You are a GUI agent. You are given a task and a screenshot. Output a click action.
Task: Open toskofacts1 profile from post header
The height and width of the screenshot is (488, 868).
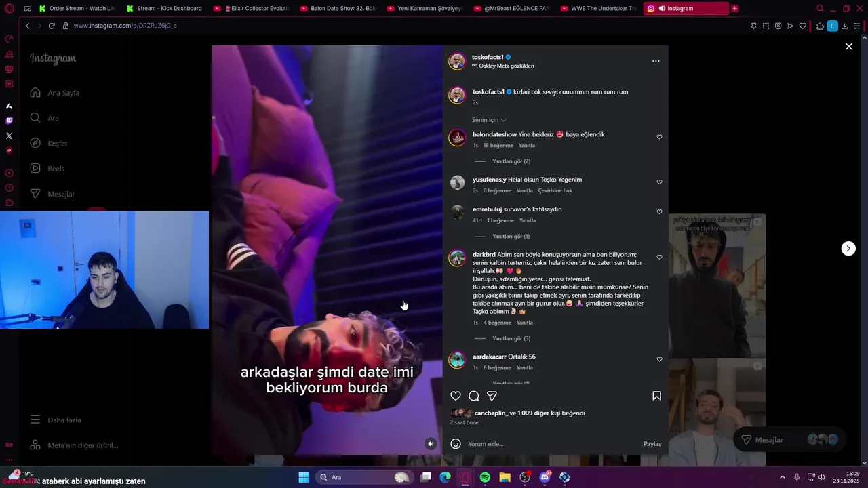pos(488,57)
